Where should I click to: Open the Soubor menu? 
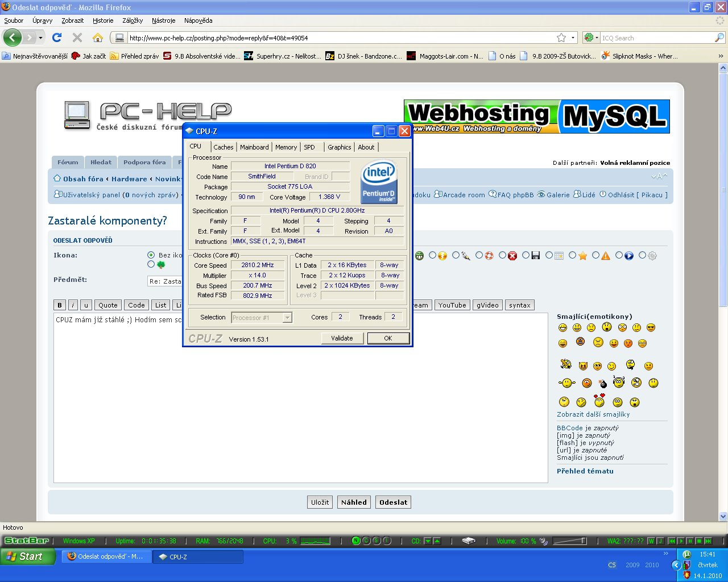(x=14, y=20)
